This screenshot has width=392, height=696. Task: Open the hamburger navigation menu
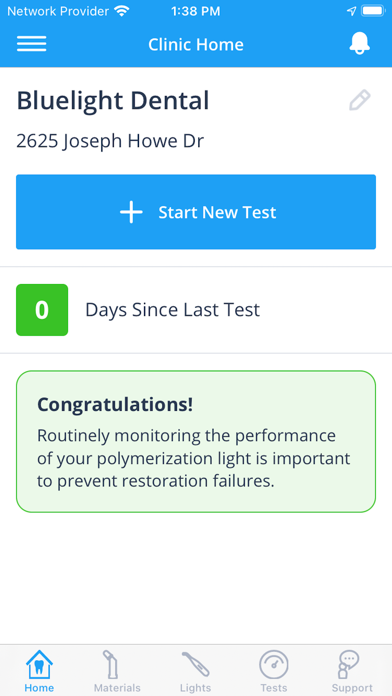pos(32,44)
